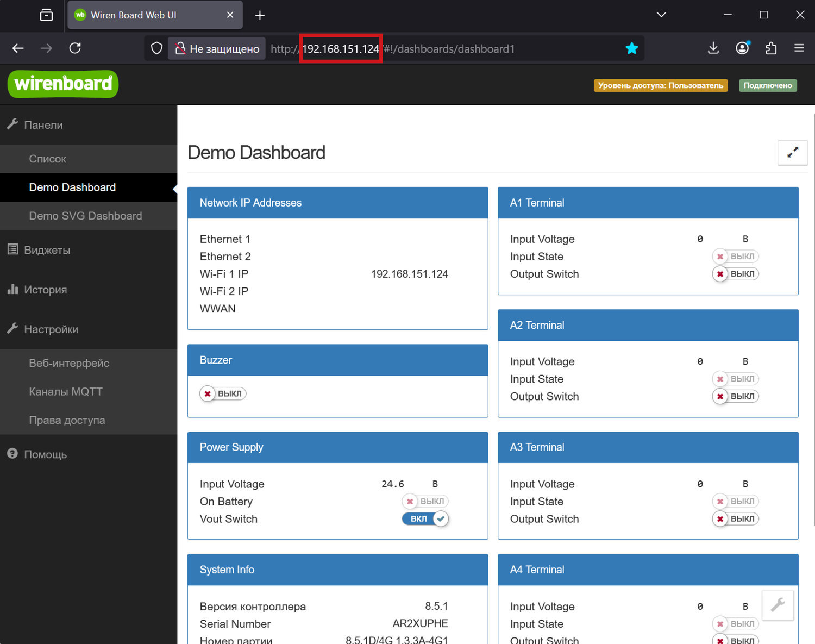
Task: Open Demo SVG Dashboard in sidebar
Action: click(x=85, y=216)
